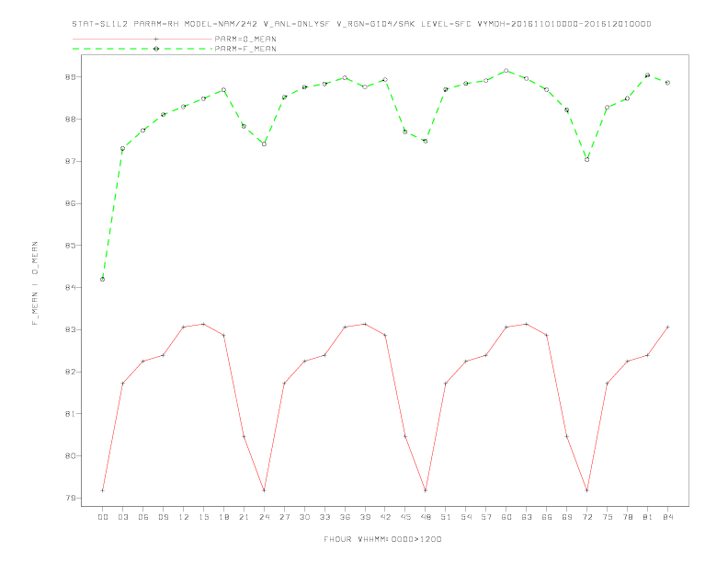
Task: Select green F_MEAN data point at hour 24
Action: [x=264, y=144]
